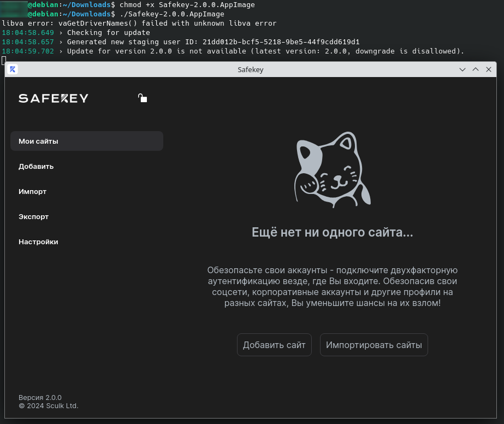Click the Safekey logo in the sidebar
Image resolution: width=504 pixels, height=424 pixels.
[54, 98]
